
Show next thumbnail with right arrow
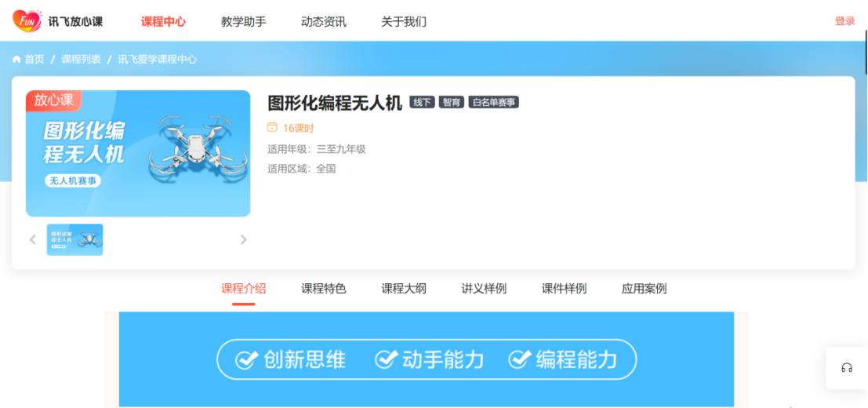[x=243, y=240]
